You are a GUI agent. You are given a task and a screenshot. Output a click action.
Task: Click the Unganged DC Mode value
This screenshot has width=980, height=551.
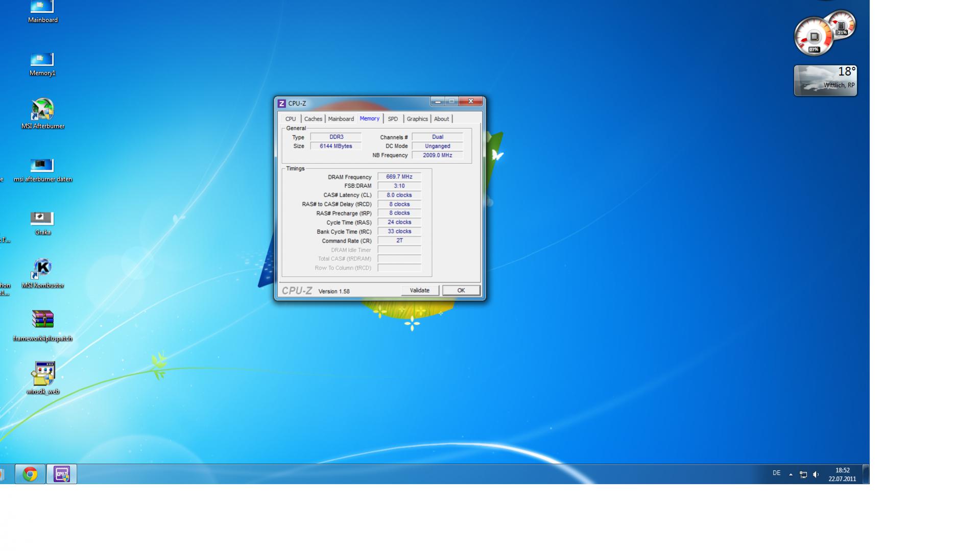[438, 146]
